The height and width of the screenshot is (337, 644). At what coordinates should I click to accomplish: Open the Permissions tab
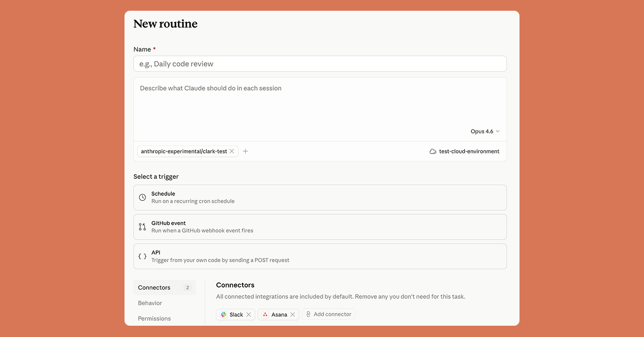[154, 318]
